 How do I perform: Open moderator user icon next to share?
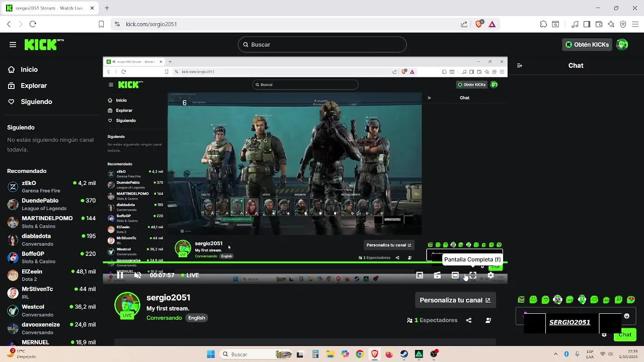[488, 320]
